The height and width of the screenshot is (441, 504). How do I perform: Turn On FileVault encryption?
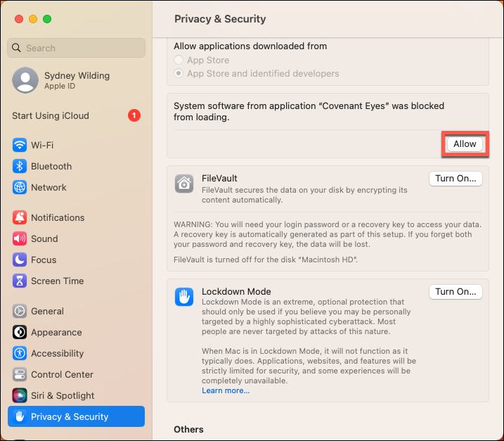coord(455,179)
